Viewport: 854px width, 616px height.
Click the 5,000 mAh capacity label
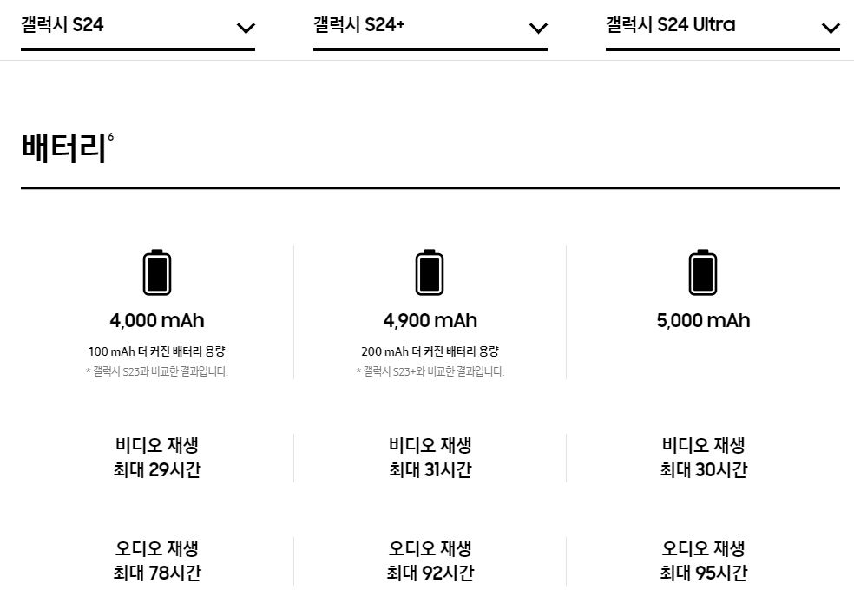701,320
